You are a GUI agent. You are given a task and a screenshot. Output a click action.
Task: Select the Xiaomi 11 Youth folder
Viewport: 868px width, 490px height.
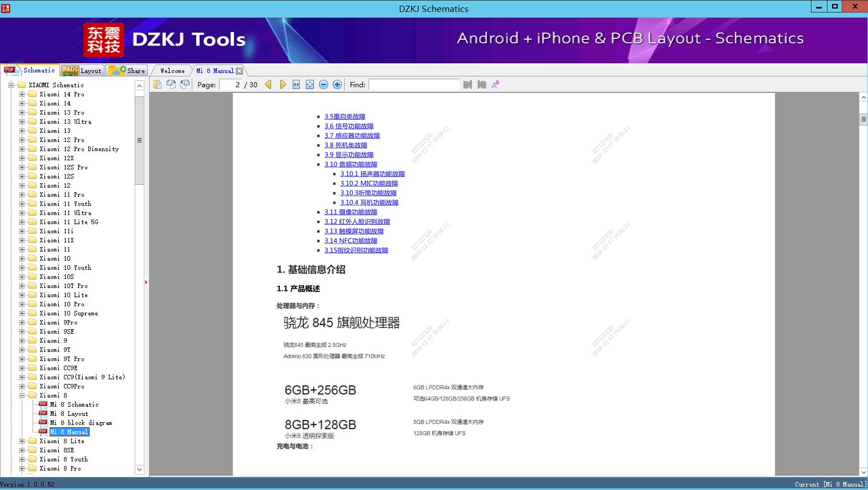pyautogui.click(x=65, y=204)
